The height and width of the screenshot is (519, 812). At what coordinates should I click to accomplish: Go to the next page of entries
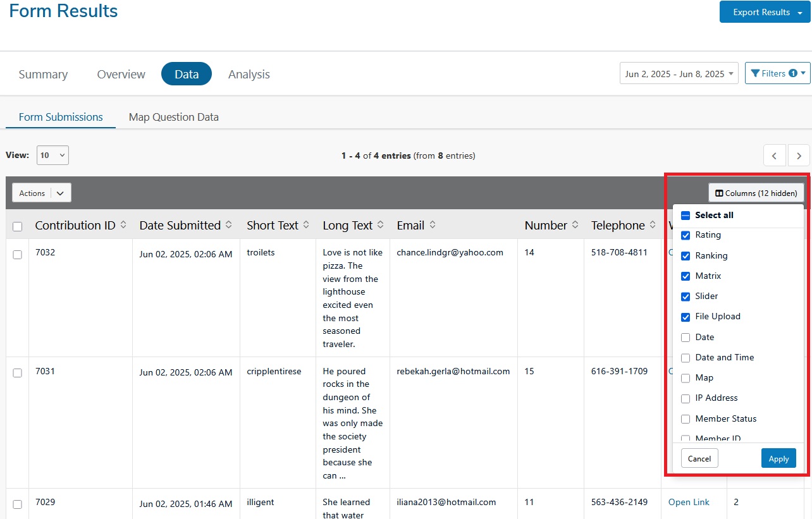(x=799, y=156)
